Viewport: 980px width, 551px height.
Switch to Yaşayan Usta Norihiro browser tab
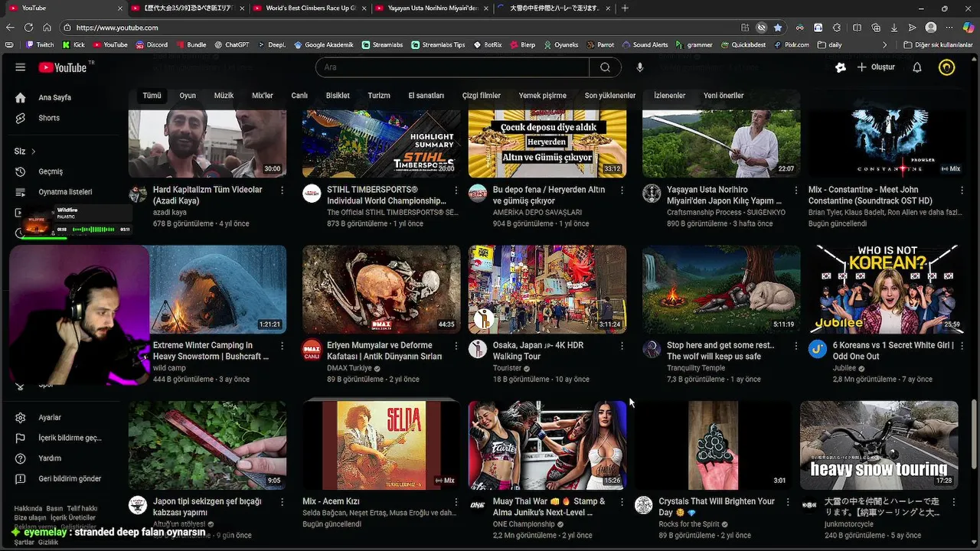[x=432, y=8]
